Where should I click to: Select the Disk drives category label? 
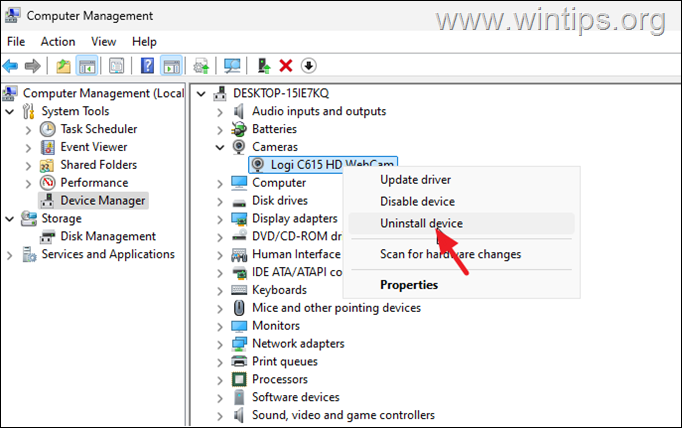280,201
